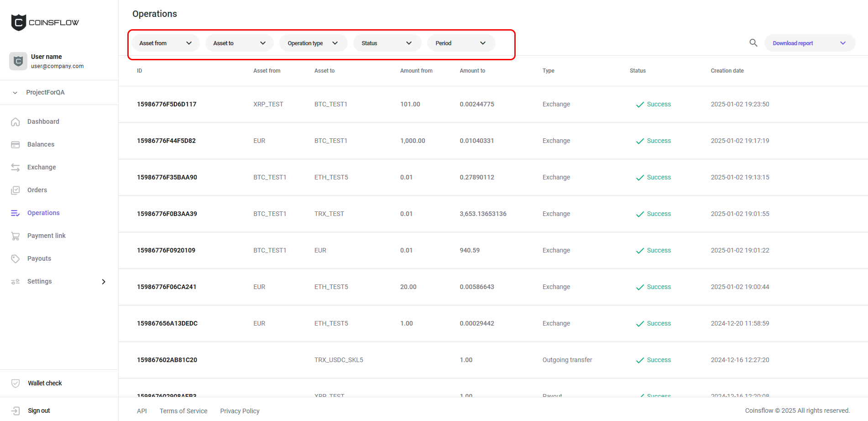Screen dimensions: 868x421
Task: Click the Sign out icon
Action: (16, 411)
